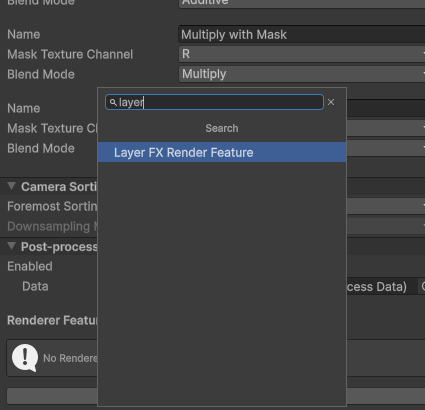
Task: Click the Mask Texture Channel label above R
Action: 70,54
